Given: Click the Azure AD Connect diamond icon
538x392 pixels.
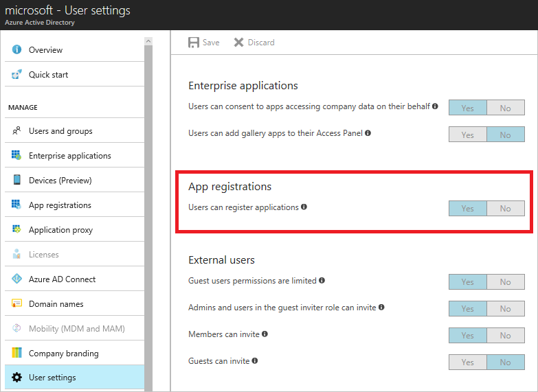Looking at the screenshot, I should [16, 279].
